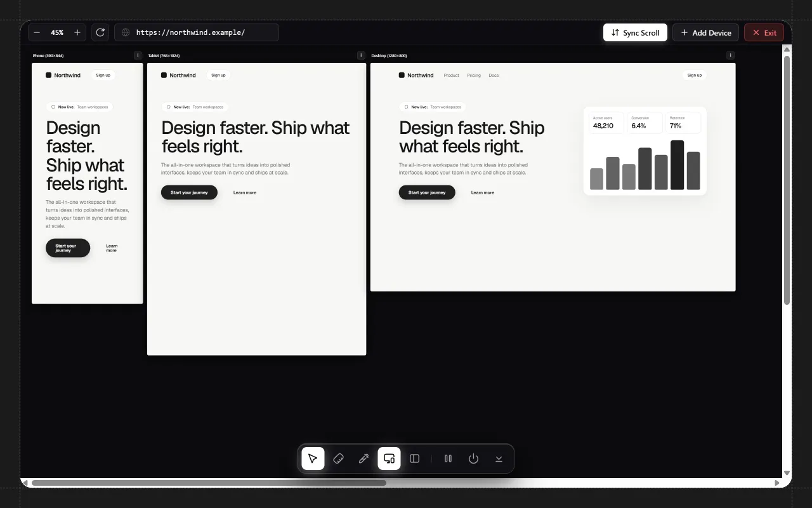Click the scroll-up arrow of vertical scrollbar
This screenshot has width=812, height=508.
click(x=787, y=49)
